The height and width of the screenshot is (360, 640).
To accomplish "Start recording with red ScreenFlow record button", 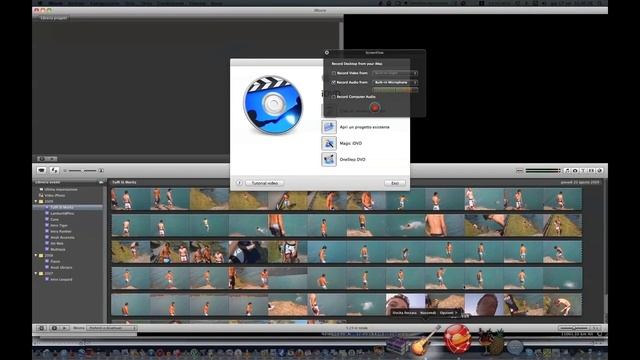I will click(375, 107).
